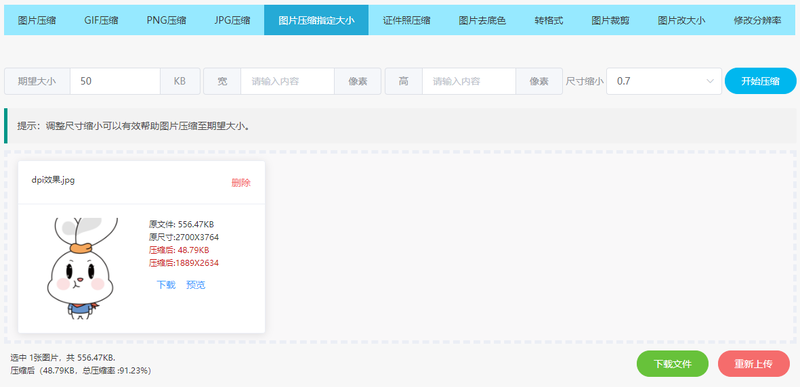The image size is (800, 387).
Task: Click the 期望大小 label
Action: pos(37,81)
